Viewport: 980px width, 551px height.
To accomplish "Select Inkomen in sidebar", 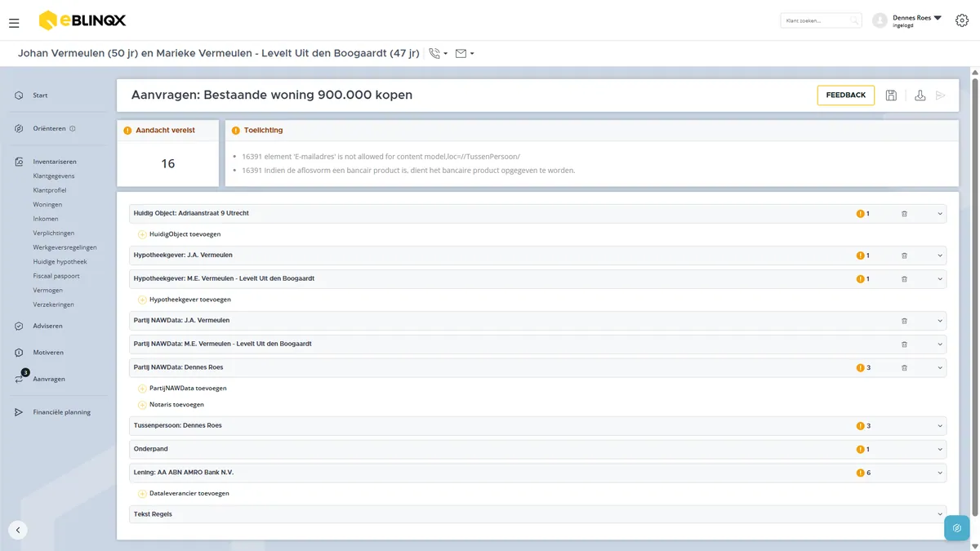I will point(46,219).
